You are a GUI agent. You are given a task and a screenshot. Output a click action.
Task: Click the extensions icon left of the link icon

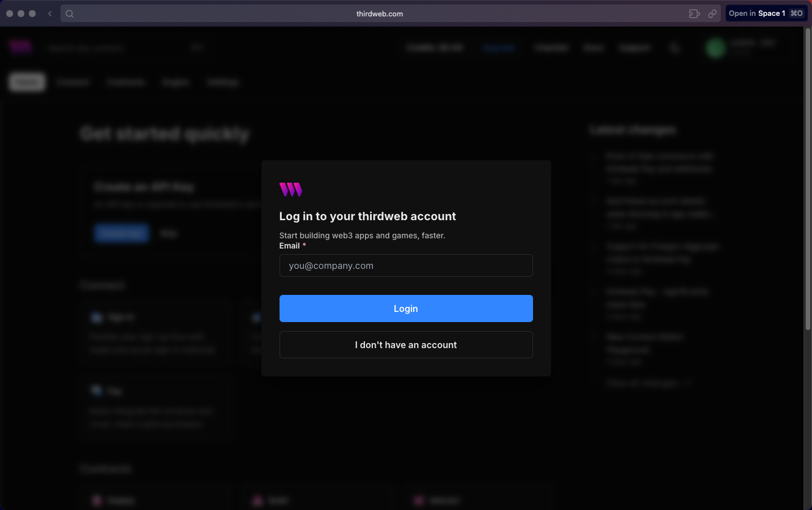point(694,14)
